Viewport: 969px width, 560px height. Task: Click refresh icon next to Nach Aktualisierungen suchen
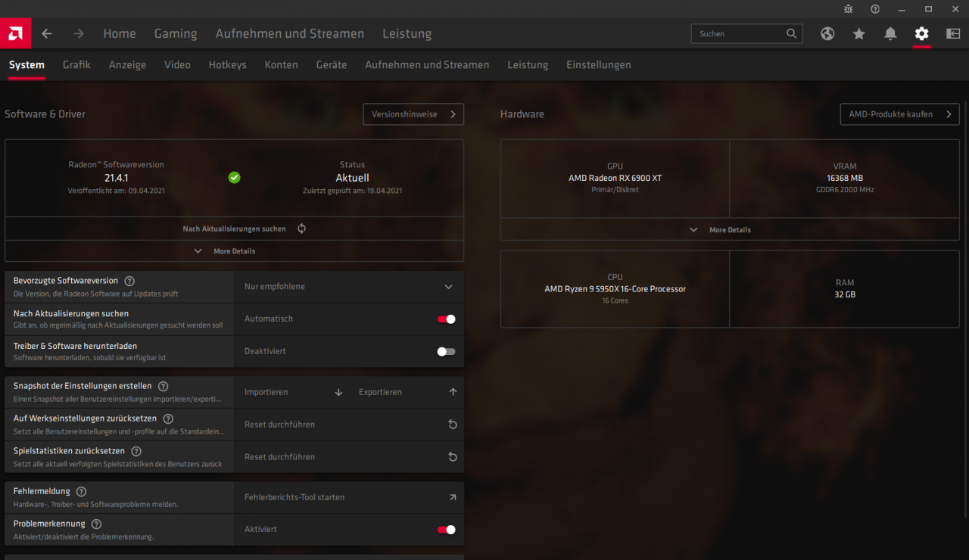point(301,229)
